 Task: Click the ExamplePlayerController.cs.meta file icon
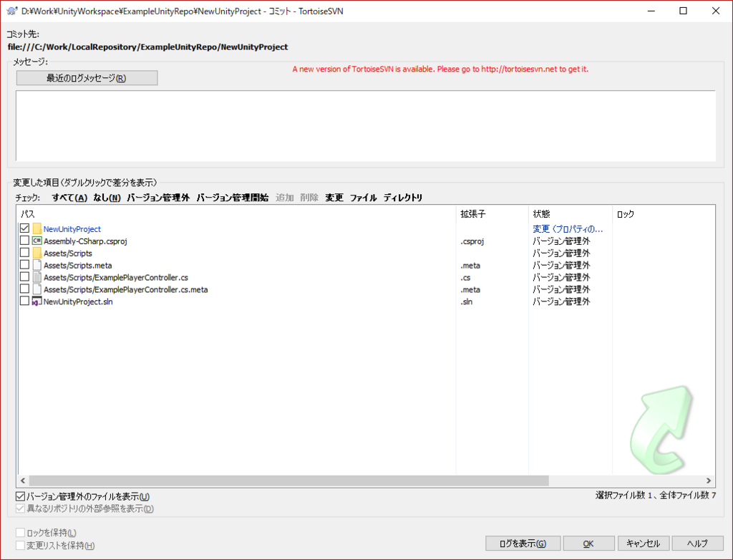point(37,289)
